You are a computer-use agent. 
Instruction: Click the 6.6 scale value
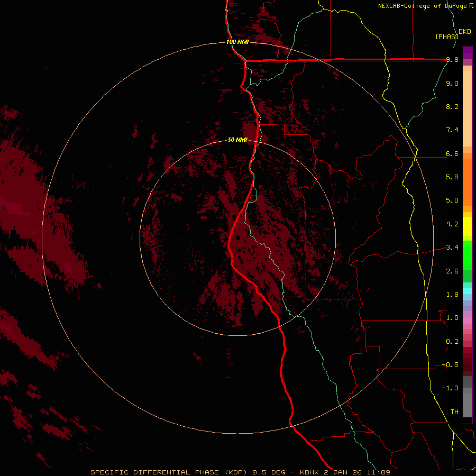[452, 153]
